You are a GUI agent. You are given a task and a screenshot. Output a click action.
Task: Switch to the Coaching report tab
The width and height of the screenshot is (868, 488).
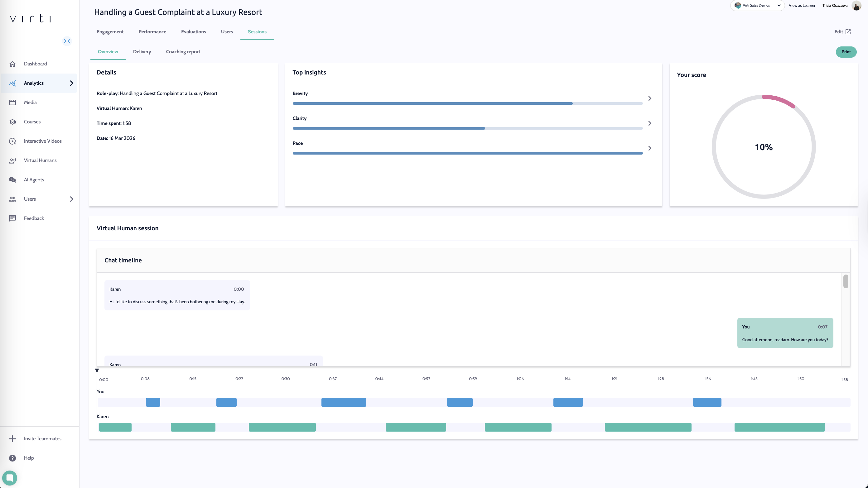[183, 52]
